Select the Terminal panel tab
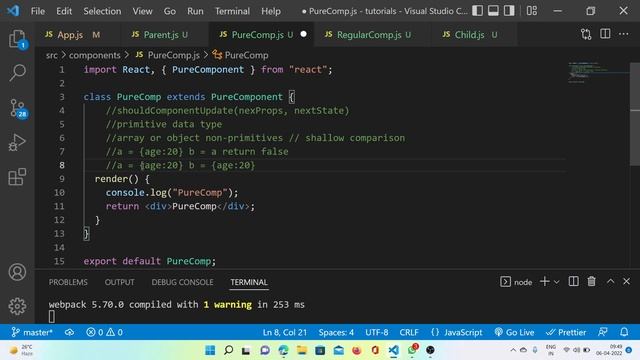The height and width of the screenshot is (360, 640). pos(249,282)
